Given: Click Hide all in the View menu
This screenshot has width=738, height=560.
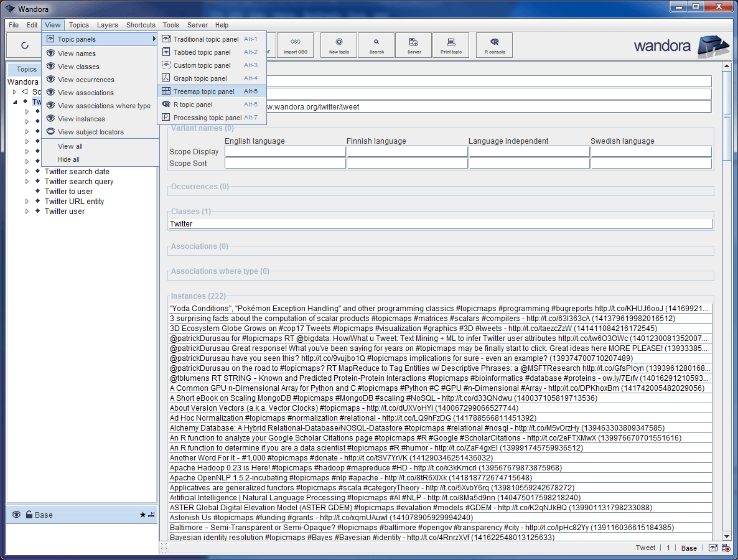Looking at the screenshot, I should point(68,159).
